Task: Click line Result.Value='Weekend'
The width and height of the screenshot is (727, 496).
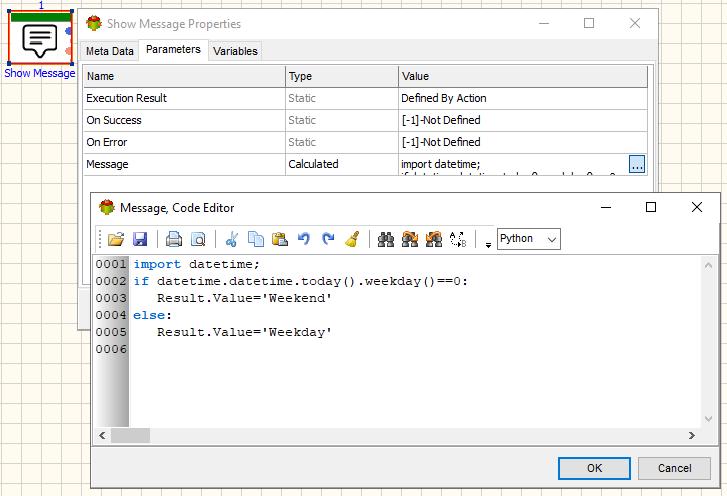Action: click(244, 298)
